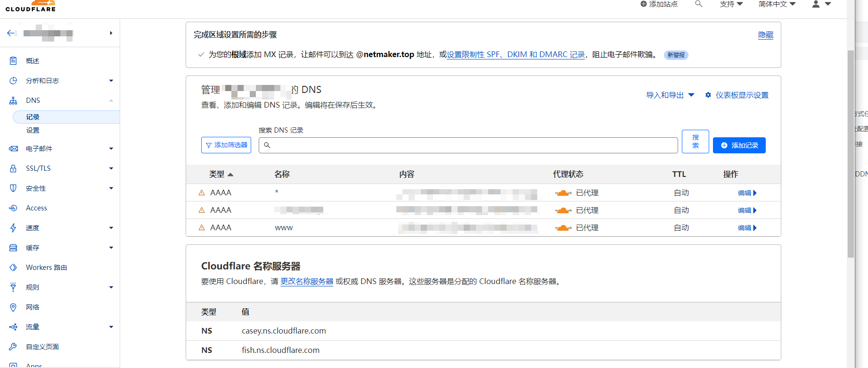Screen dimensions: 868x368
Task: Click the 安全性 shield icon
Action: [13, 188]
